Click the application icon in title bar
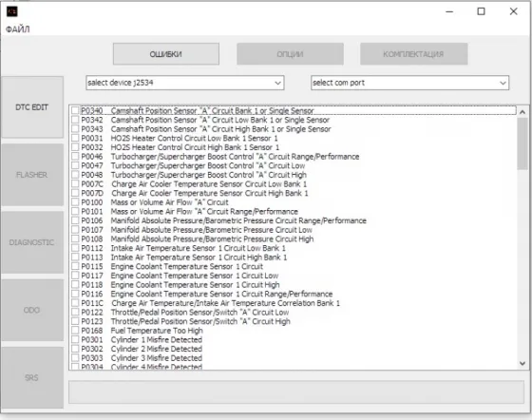 (x=11, y=11)
